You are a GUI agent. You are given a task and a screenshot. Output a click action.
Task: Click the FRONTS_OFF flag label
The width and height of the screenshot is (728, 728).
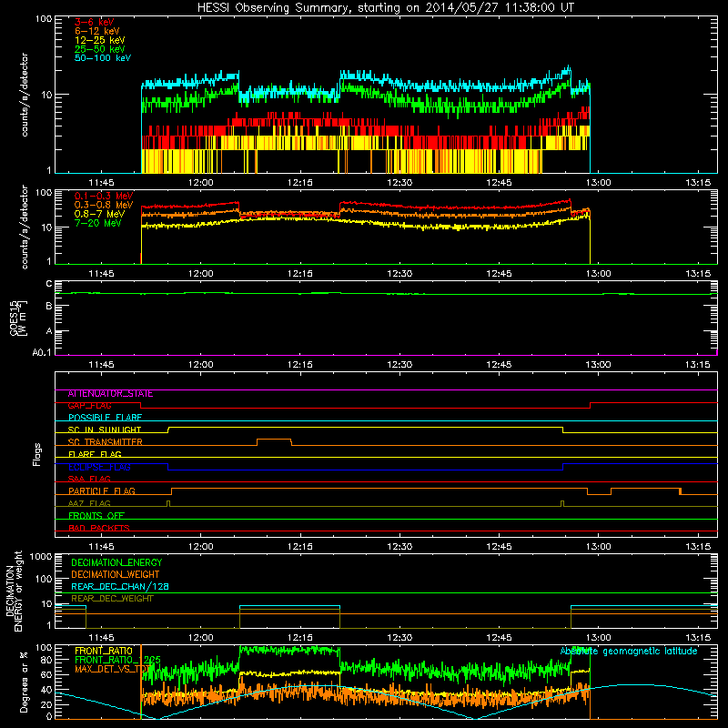click(x=96, y=516)
